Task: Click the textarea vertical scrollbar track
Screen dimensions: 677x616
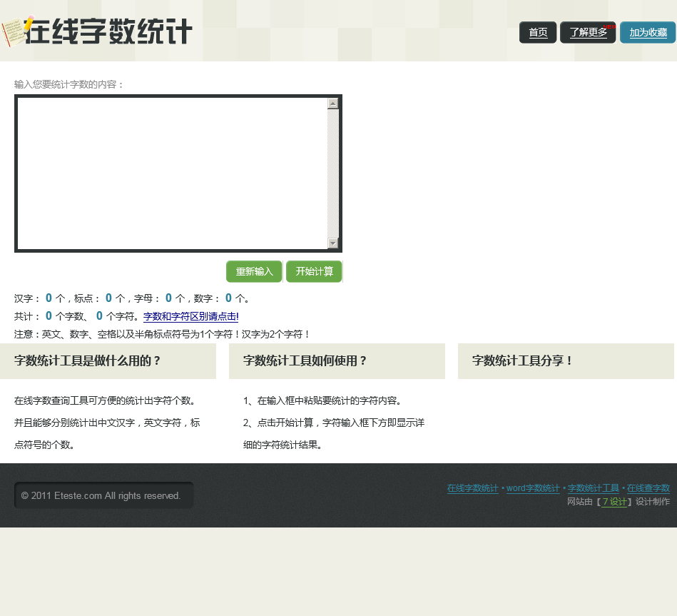Action: coord(333,173)
